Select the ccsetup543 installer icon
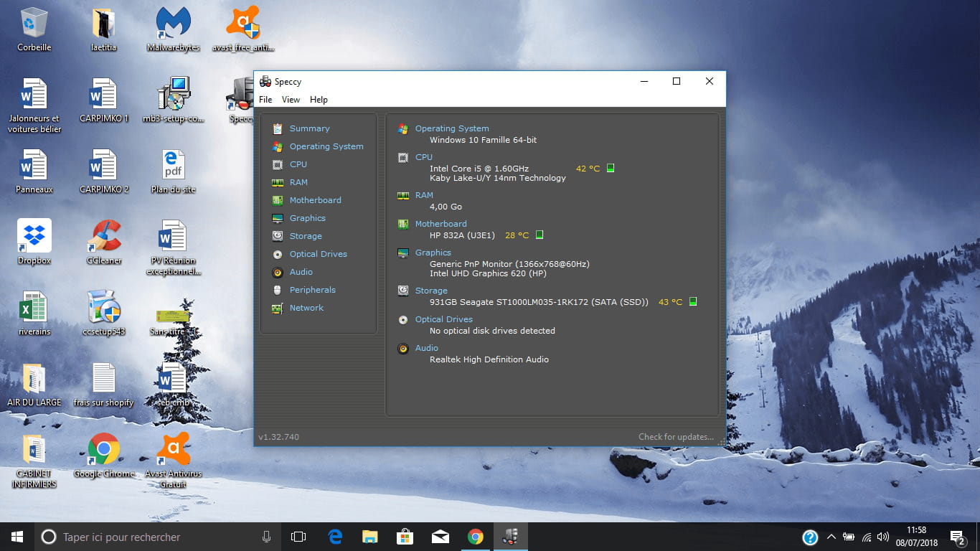 104,314
